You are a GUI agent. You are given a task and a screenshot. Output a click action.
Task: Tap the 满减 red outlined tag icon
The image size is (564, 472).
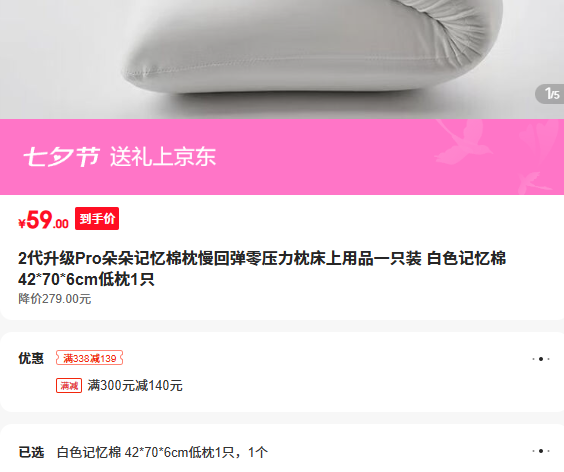69,386
